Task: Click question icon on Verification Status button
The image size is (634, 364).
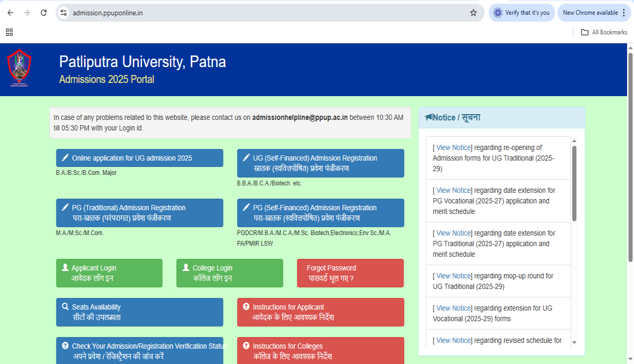Action: [66, 346]
